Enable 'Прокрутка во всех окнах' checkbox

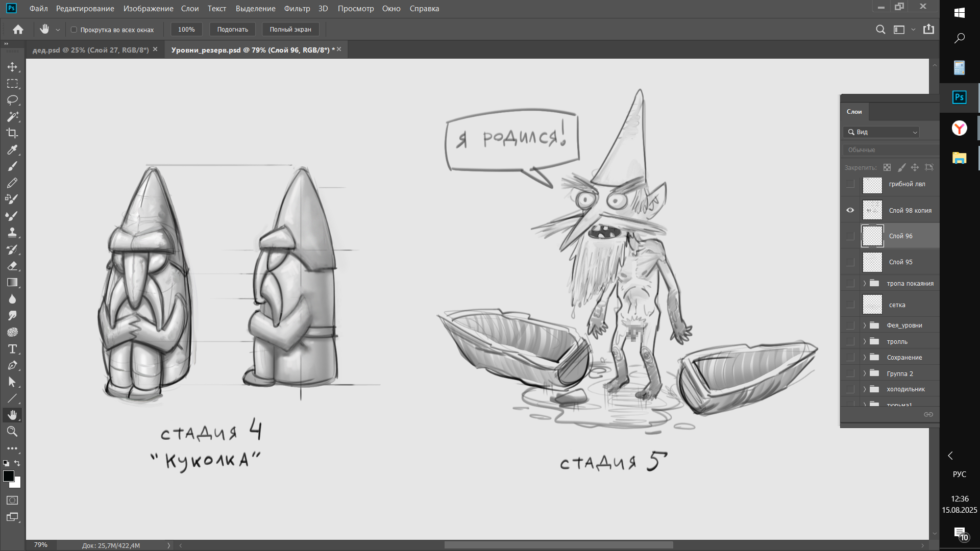click(74, 30)
